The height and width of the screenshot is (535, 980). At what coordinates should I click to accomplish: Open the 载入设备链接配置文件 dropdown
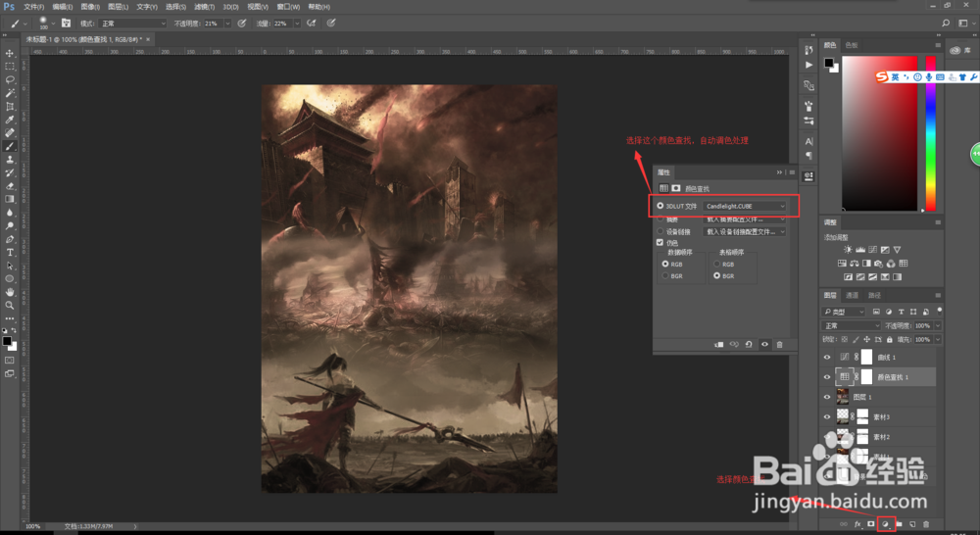745,231
